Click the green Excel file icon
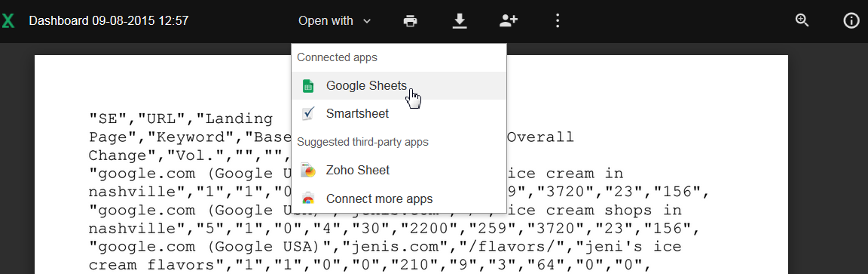The image size is (868, 274). [8, 21]
